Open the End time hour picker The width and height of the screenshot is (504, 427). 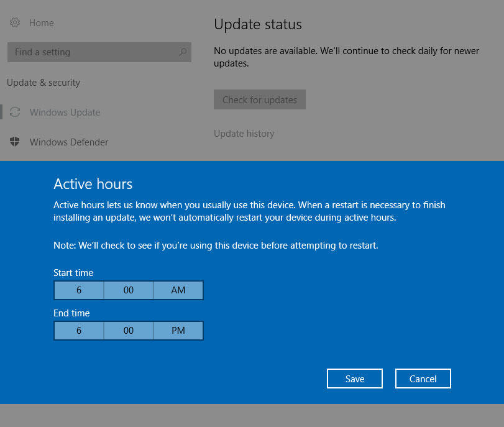coord(79,331)
